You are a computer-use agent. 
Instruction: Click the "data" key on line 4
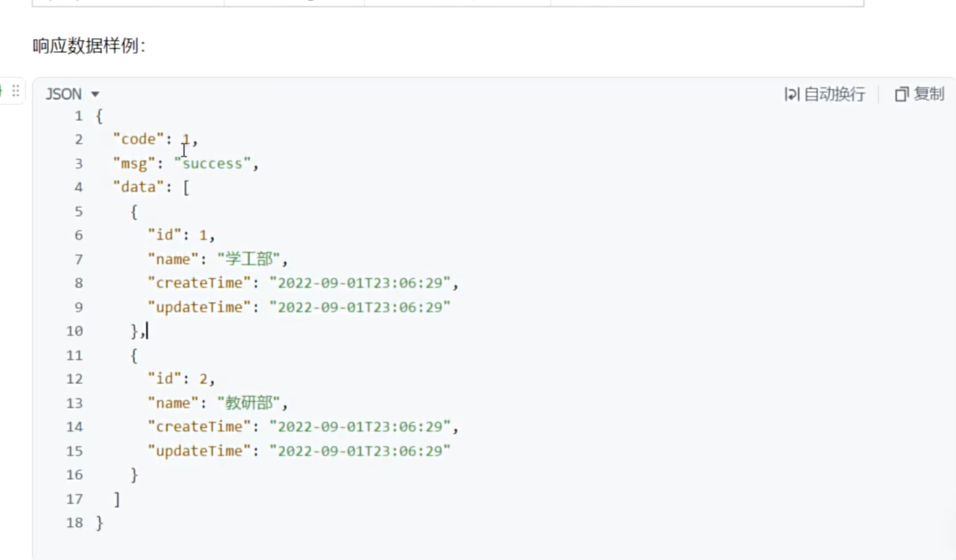coord(139,188)
